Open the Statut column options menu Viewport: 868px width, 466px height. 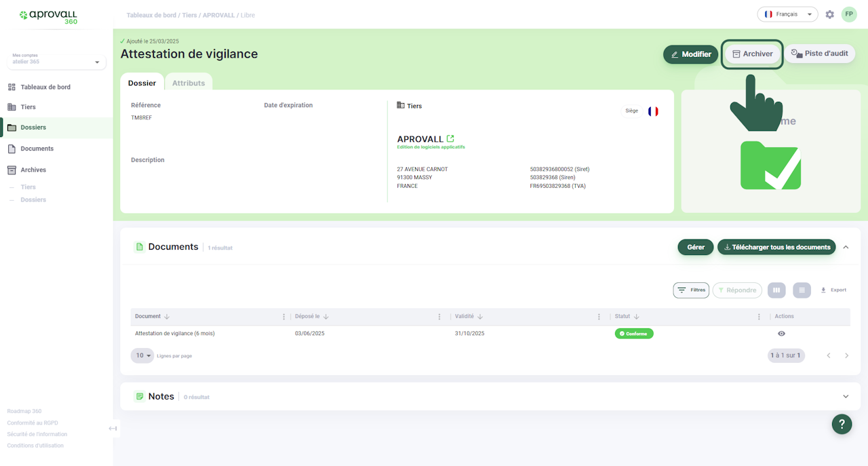[759, 317]
